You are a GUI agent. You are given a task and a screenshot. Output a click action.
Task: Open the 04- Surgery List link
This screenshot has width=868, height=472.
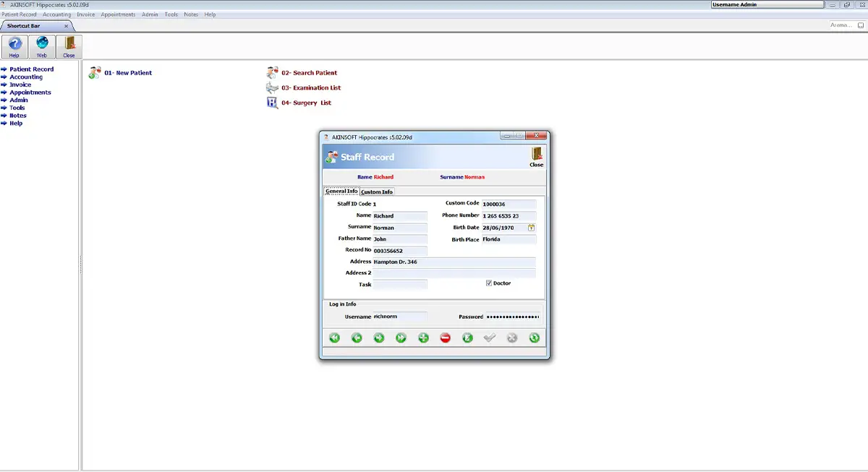pos(306,103)
